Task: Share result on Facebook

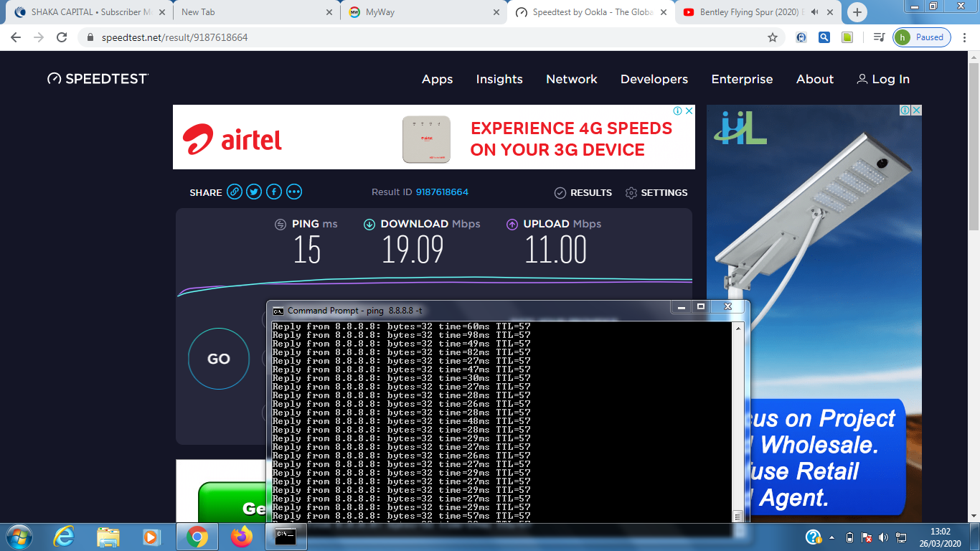Action: [x=274, y=192]
